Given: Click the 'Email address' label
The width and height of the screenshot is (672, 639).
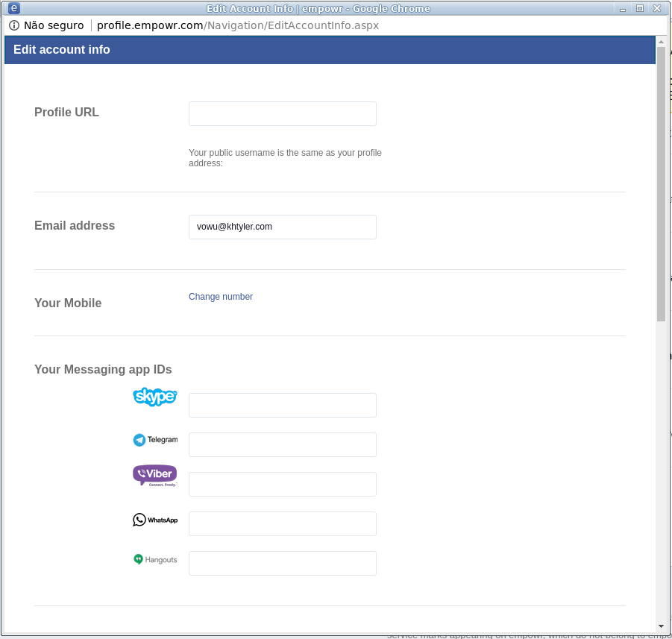Looking at the screenshot, I should coord(75,225).
